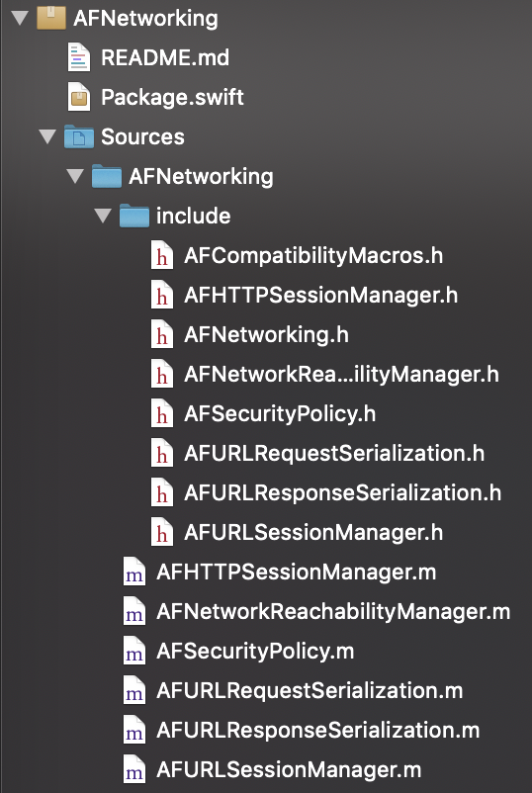Click the m-file icon beside AFURLSessionManager.m
Image resolution: width=532 pixels, height=793 pixels.
[134, 769]
